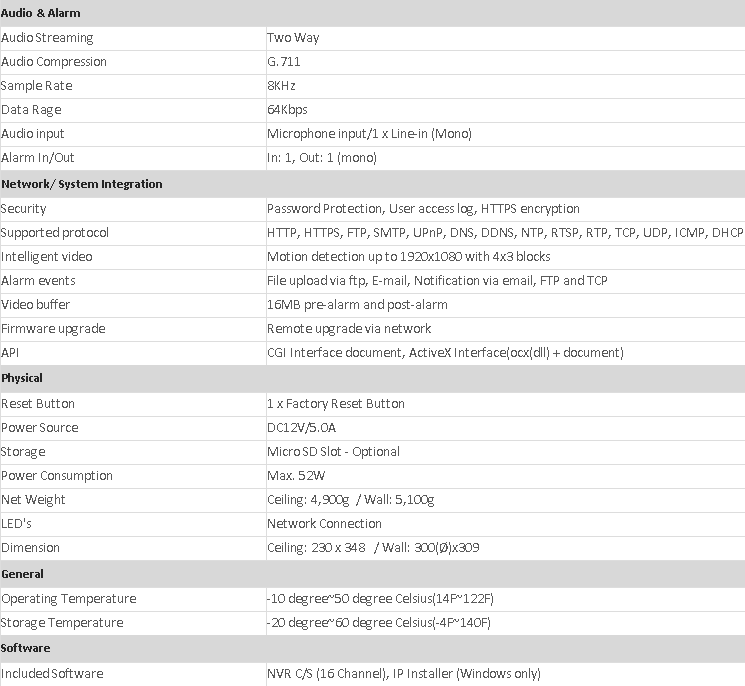Screen dimensions: 745x686
Task: Click the G.711 audio compression value
Action: click(284, 62)
